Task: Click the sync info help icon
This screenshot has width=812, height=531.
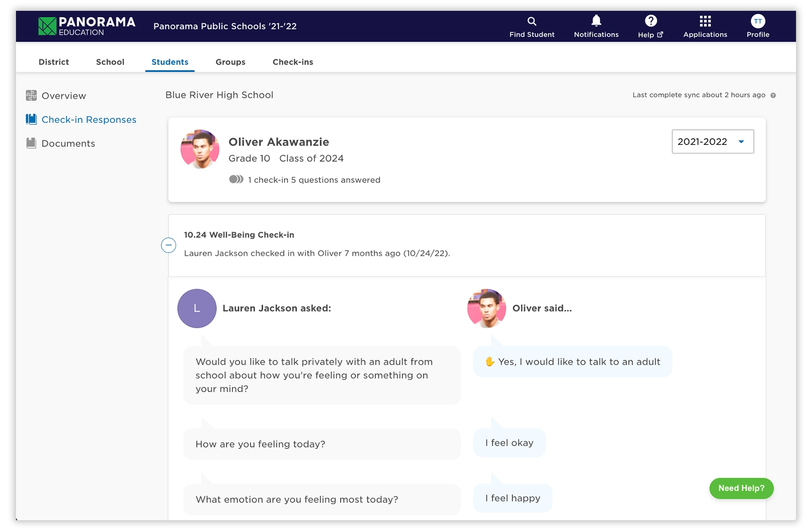Action: pos(773,95)
